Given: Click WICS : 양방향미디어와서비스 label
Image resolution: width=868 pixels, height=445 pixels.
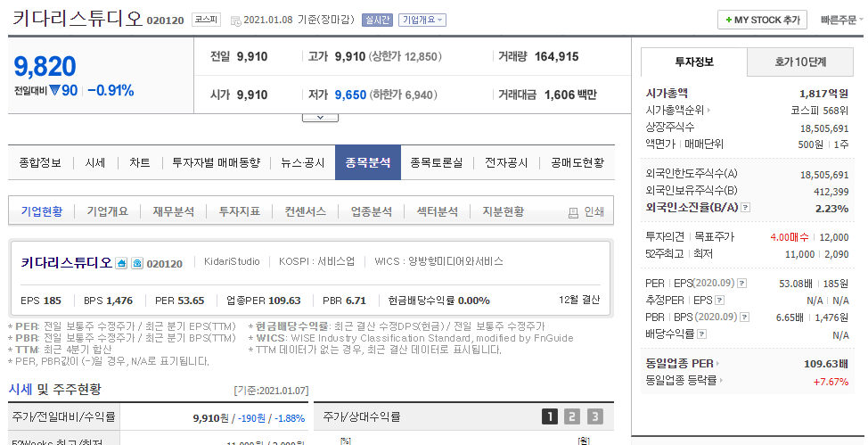Looking at the screenshot, I should tap(439, 261).
